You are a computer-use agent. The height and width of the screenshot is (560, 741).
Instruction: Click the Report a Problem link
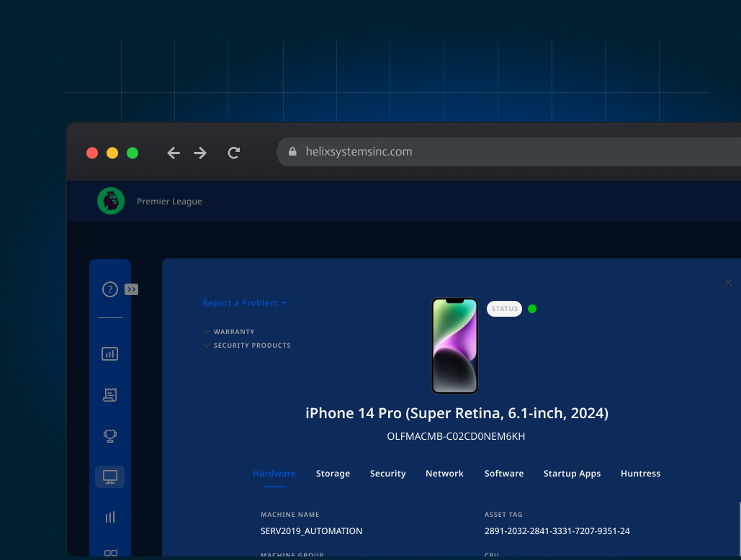pyautogui.click(x=241, y=303)
